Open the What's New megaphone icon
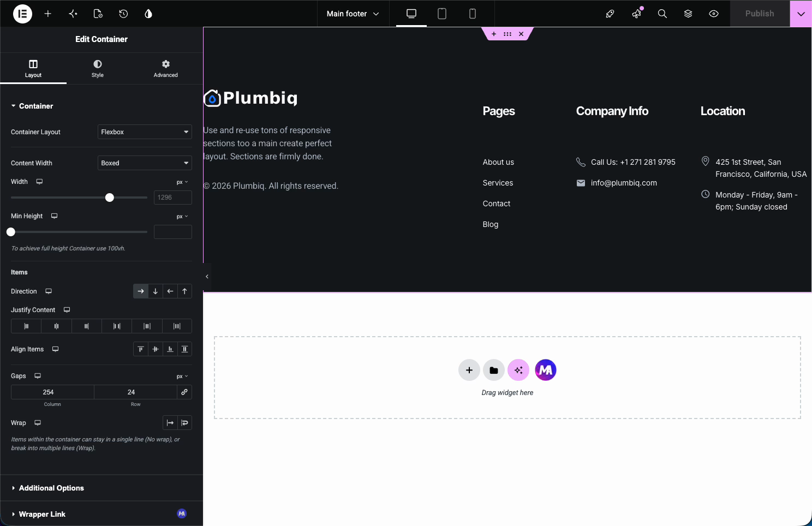 coord(636,14)
